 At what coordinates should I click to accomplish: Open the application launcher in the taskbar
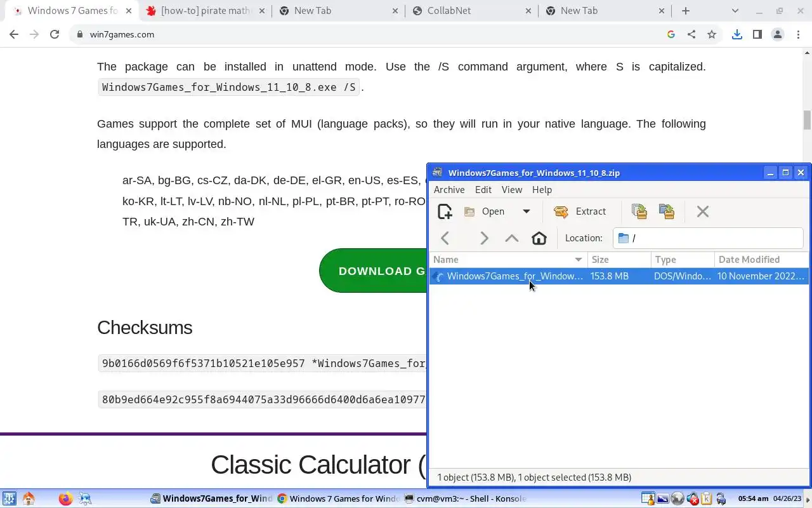9,499
